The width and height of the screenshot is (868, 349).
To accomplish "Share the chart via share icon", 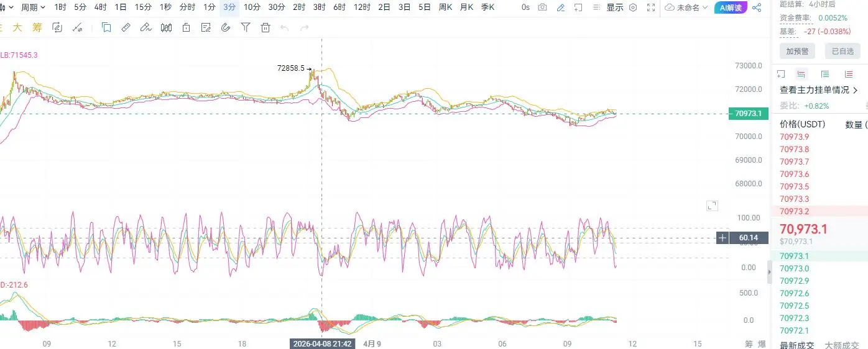I will coord(757,7).
